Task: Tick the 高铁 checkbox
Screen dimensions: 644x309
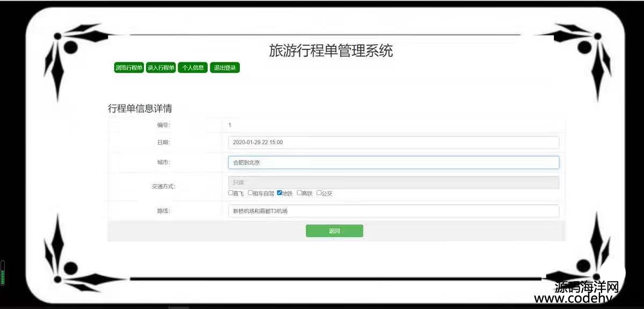Action: (x=299, y=193)
